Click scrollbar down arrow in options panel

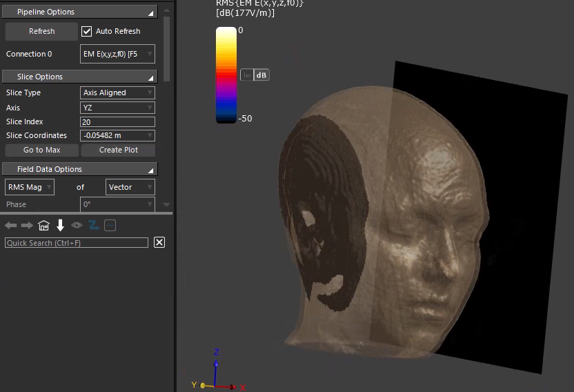[166, 205]
